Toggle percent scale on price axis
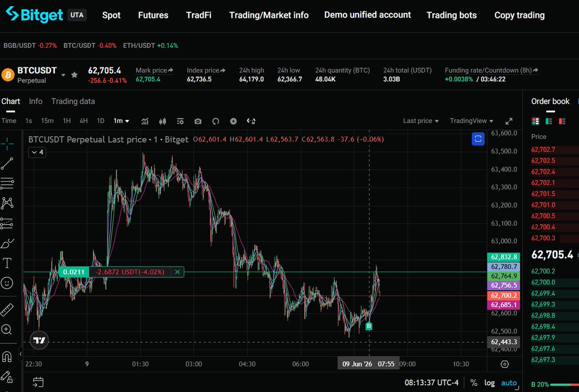 (474, 383)
